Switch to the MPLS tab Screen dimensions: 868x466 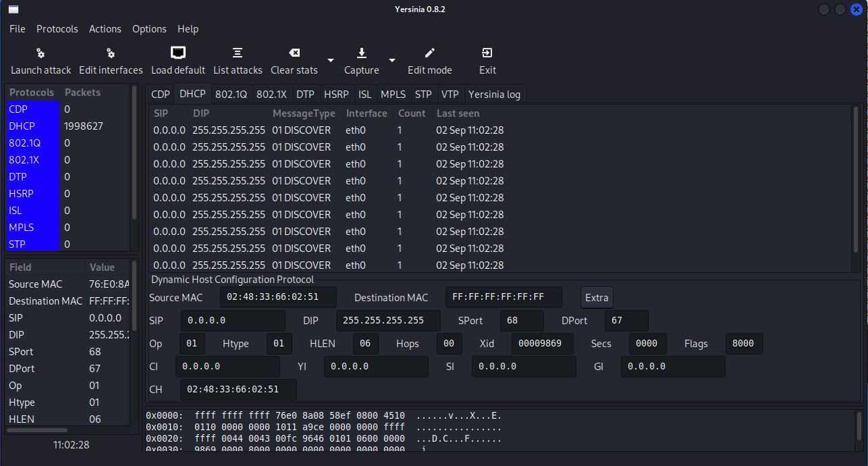click(393, 95)
